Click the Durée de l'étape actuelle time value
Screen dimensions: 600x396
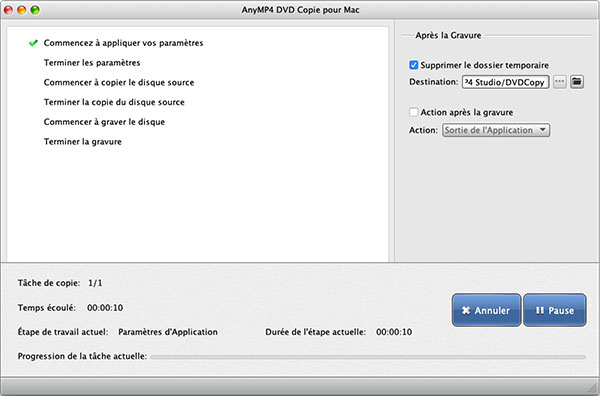(394, 332)
